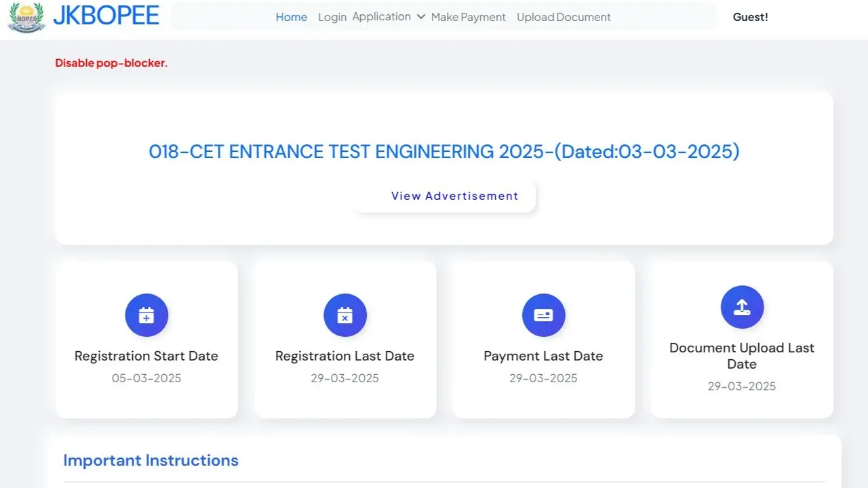The image size is (868, 488).
Task: Select the Payment Last Date card
Action: [543, 339]
